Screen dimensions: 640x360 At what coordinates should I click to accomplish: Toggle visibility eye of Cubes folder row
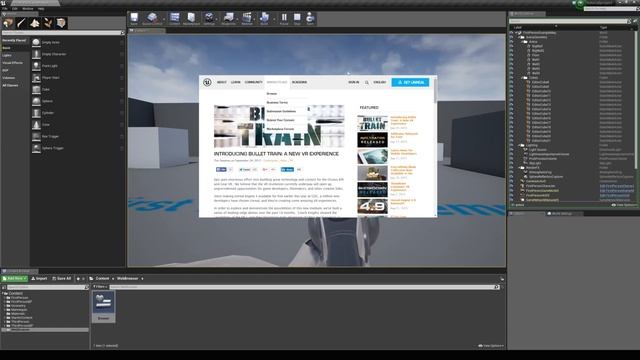511,78
